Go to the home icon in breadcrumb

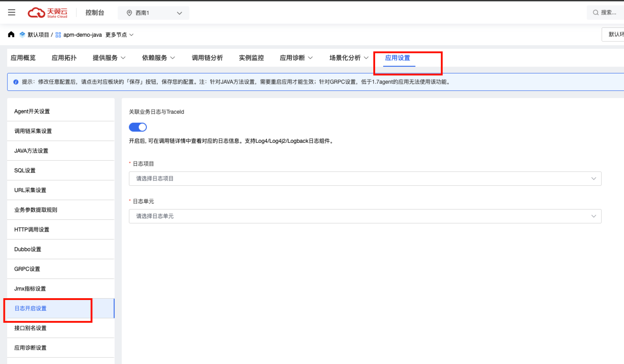point(11,34)
